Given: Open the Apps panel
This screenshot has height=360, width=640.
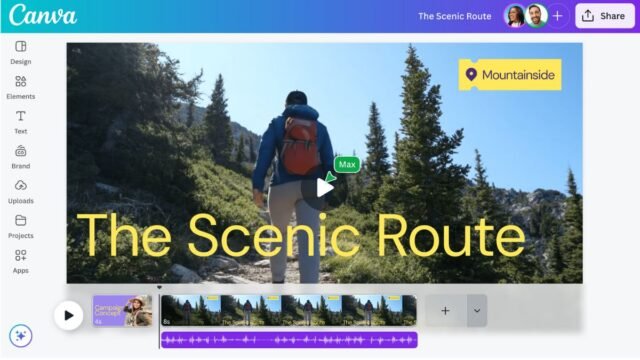Looking at the screenshot, I should (x=20, y=261).
